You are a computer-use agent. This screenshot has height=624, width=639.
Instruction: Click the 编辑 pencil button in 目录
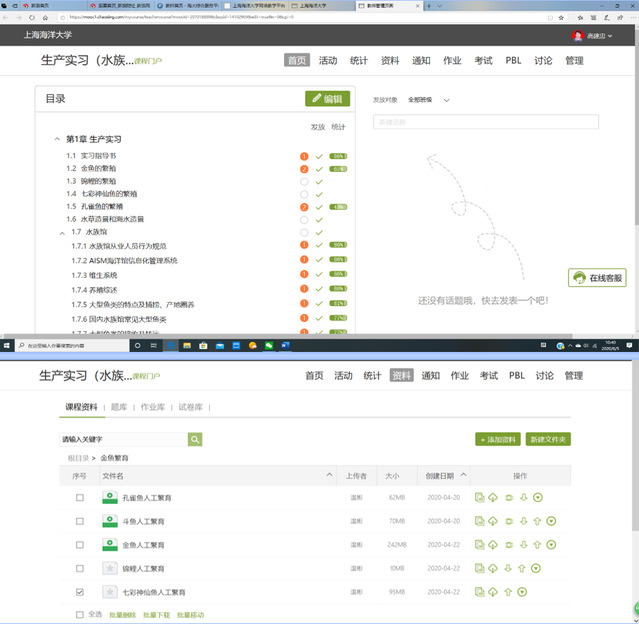327,99
